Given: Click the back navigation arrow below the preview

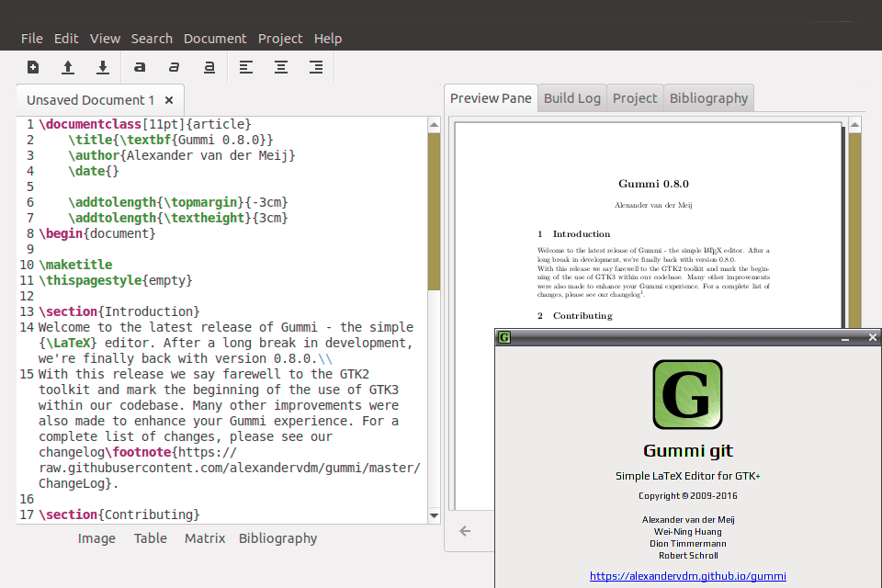Looking at the screenshot, I should pyautogui.click(x=465, y=531).
